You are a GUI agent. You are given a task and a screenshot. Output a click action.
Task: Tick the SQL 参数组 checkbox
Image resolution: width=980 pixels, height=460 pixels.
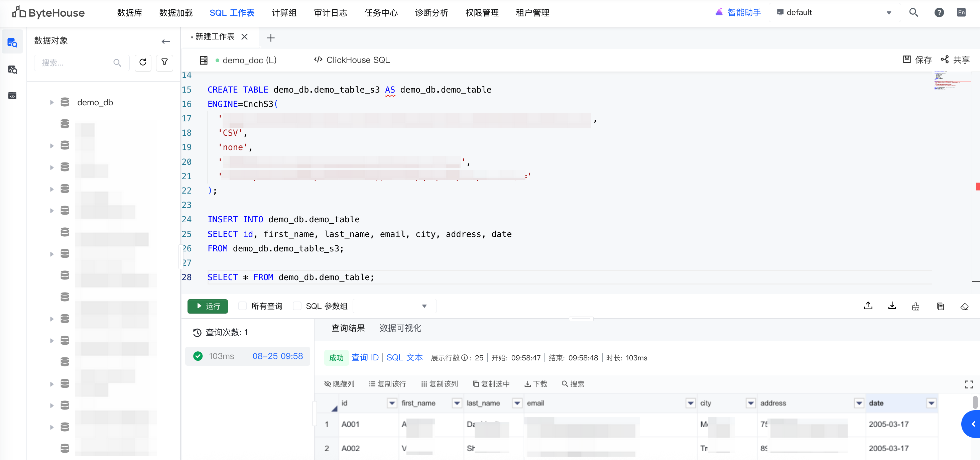pos(297,306)
